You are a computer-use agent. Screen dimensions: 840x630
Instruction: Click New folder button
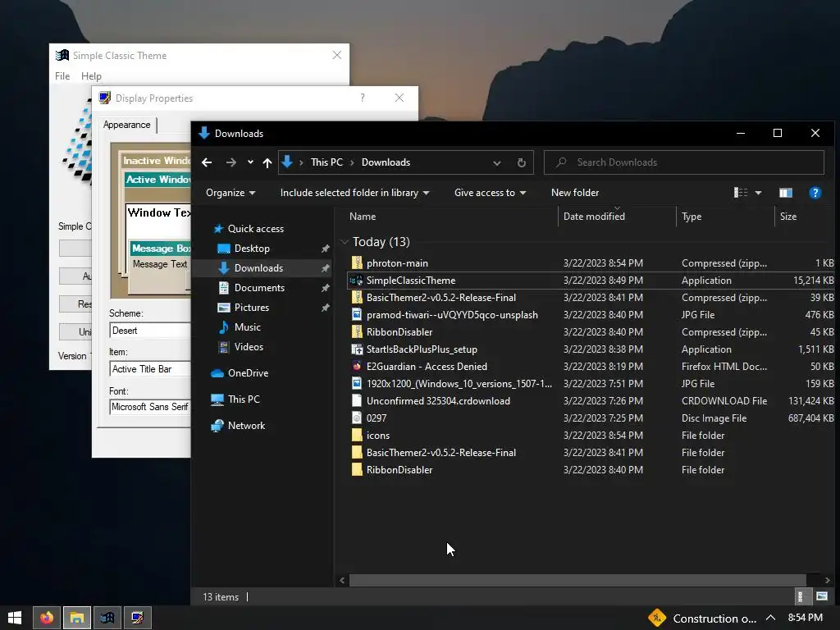[575, 192]
